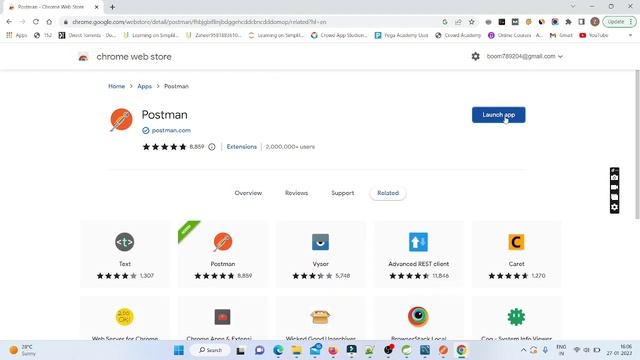Screen dimensions: 640x360
Task: Open Chrome Web Store settings gear
Action: point(476,56)
